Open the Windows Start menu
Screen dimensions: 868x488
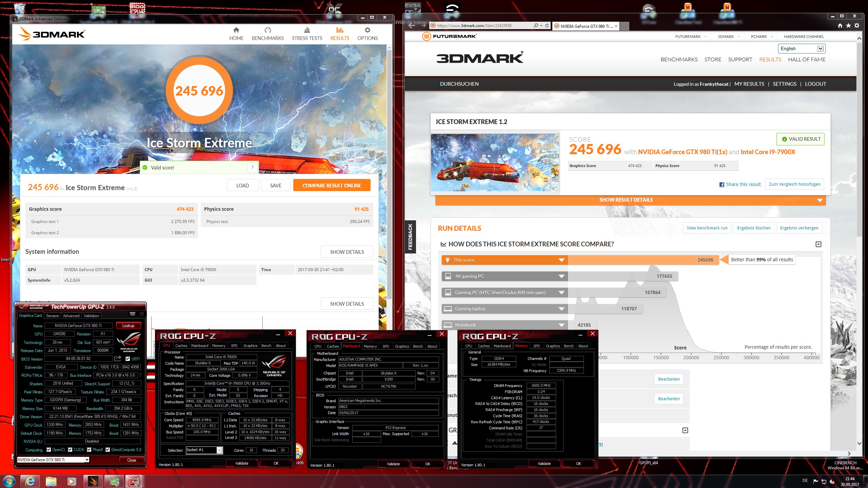coord(9,481)
